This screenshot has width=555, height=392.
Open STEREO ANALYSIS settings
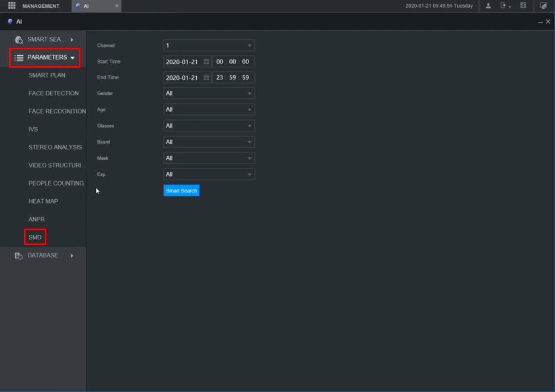click(55, 147)
